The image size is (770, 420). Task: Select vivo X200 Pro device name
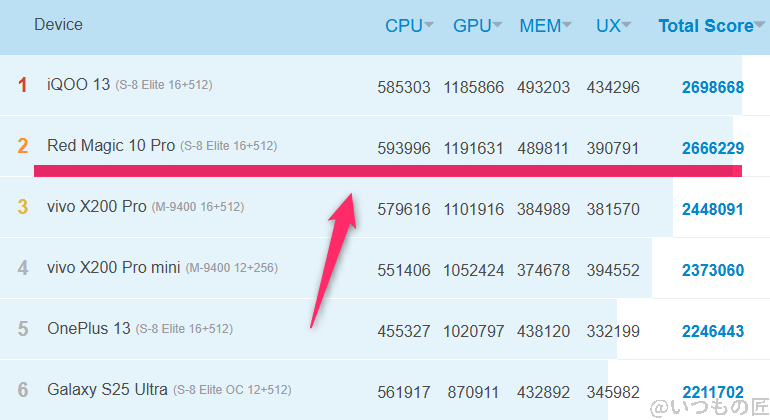[96, 207]
